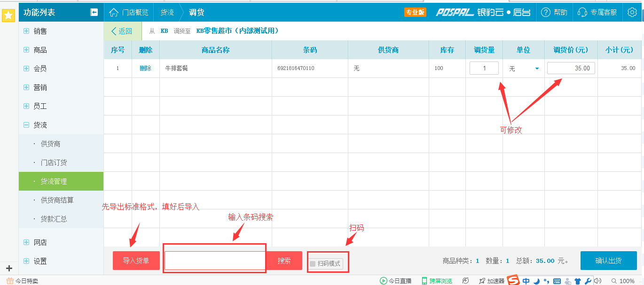
Task: Click the 条码 column header
Action: point(310,50)
